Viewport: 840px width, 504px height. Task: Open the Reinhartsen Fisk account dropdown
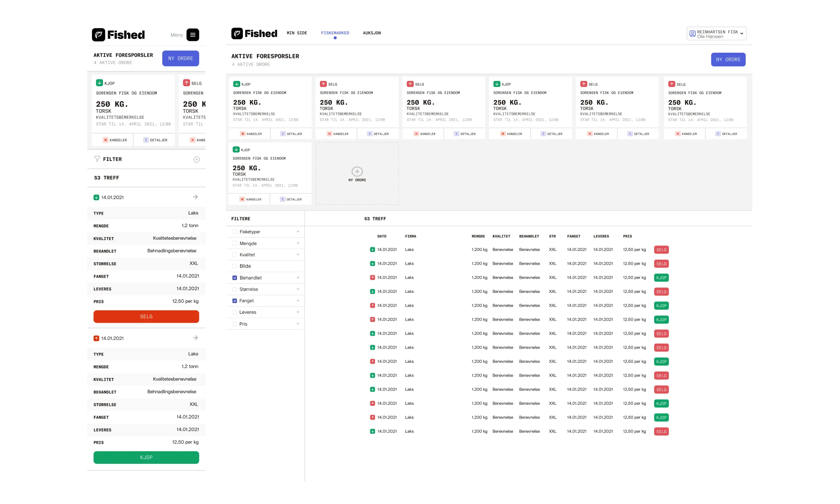tap(716, 34)
